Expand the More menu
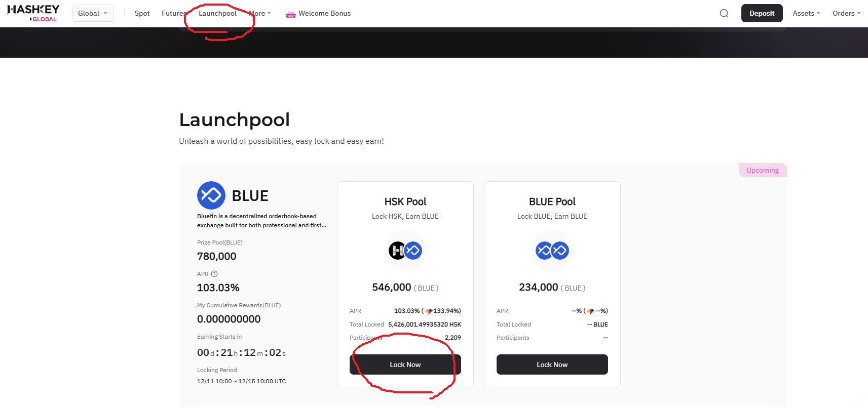The image size is (868, 407). pyautogui.click(x=260, y=13)
